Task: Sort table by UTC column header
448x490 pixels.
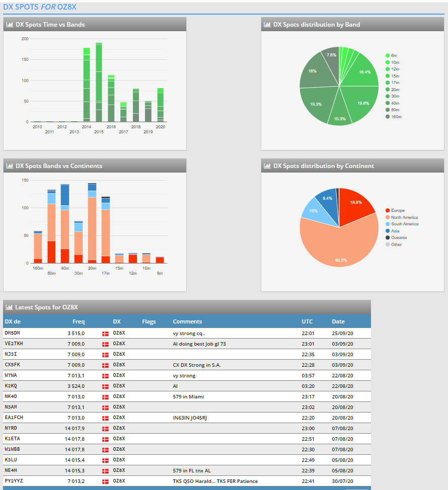Action: pyautogui.click(x=307, y=321)
